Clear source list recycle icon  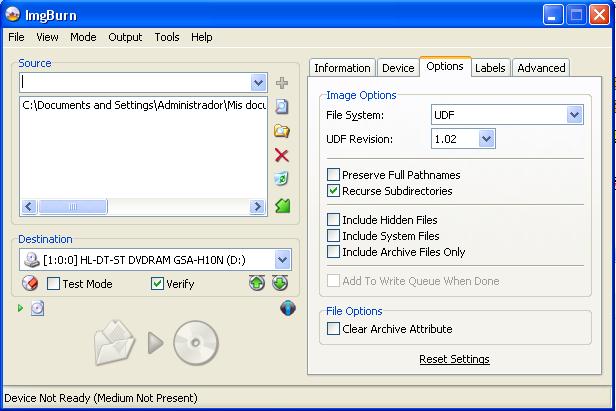pos(281,179)
